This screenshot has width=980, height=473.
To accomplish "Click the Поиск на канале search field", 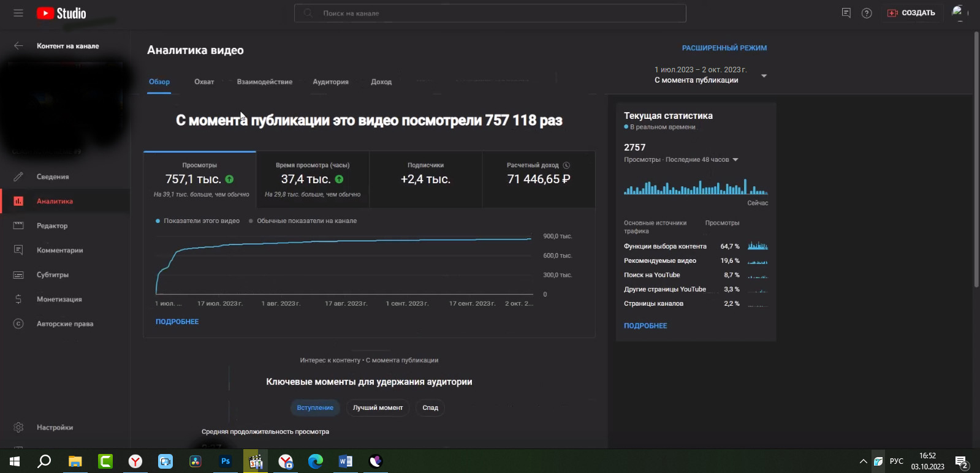I will coord(490,13).
